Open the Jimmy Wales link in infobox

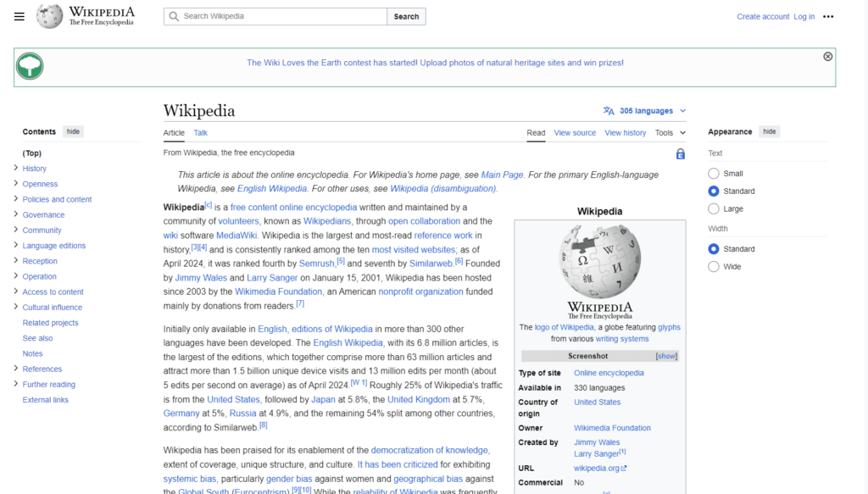tap(597, 442)
